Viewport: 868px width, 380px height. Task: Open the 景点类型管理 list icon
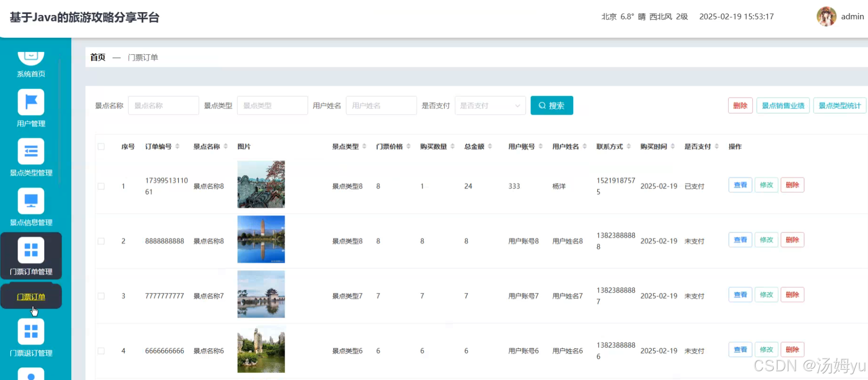(31, 151)
